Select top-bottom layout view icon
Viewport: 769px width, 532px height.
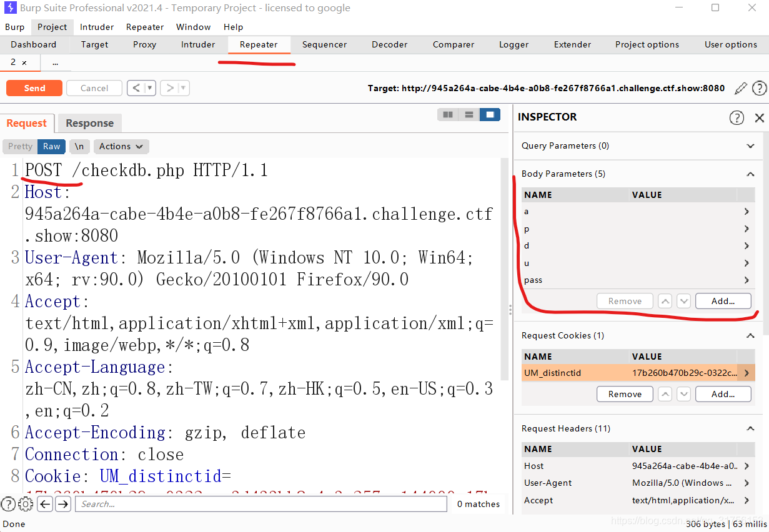point(469,115)
